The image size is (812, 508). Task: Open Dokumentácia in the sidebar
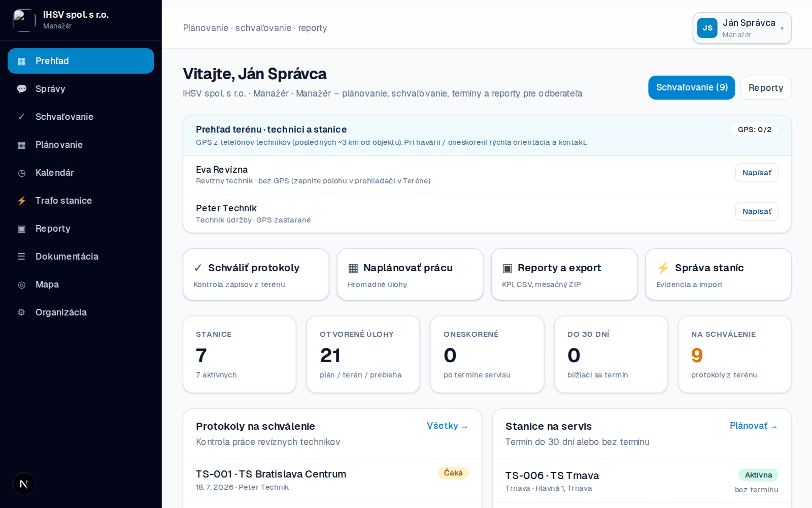click(81, 257)
